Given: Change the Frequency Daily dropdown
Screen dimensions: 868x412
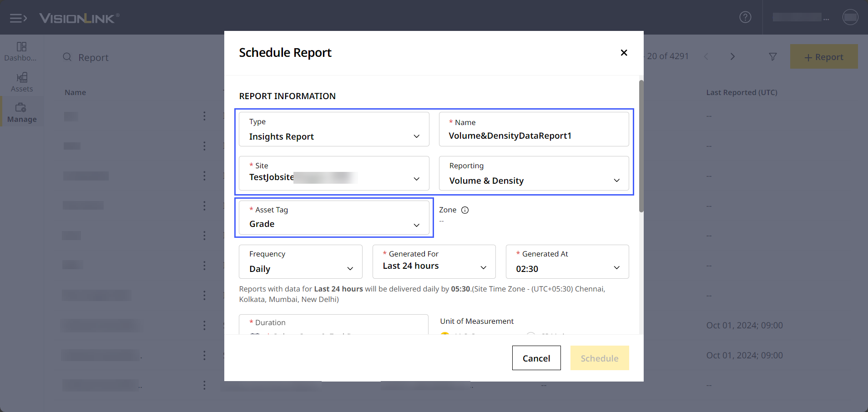Looking at the screenshot, I should [x=300, y=261].
